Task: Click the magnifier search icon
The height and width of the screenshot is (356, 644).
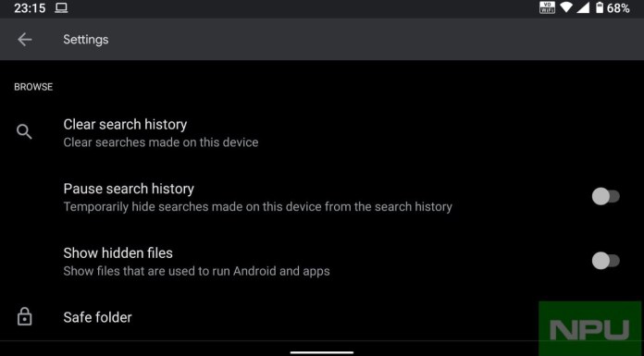Action: 24,132
